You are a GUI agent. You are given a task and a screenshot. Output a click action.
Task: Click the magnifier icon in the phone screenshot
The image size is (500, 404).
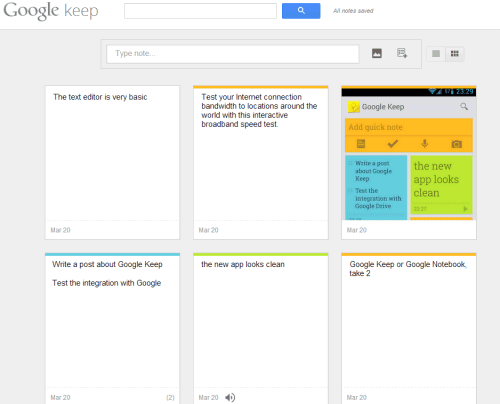point(464,107)
